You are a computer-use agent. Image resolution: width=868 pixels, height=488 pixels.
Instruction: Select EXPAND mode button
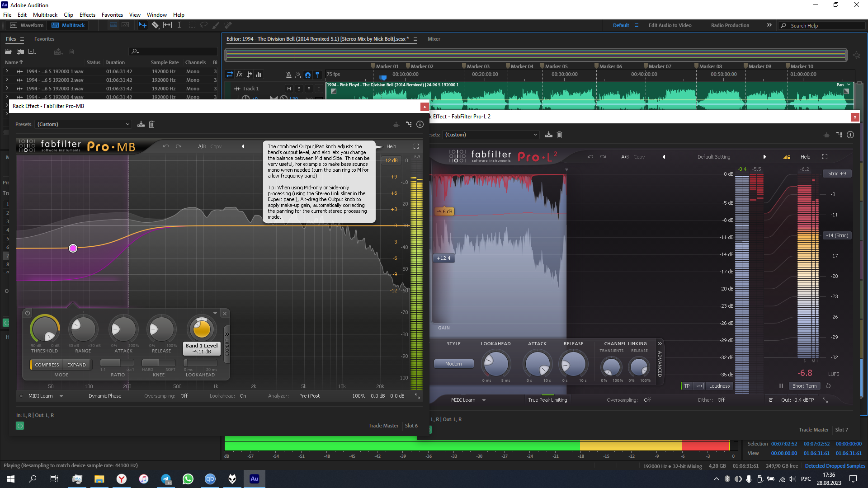coord(76,365)
